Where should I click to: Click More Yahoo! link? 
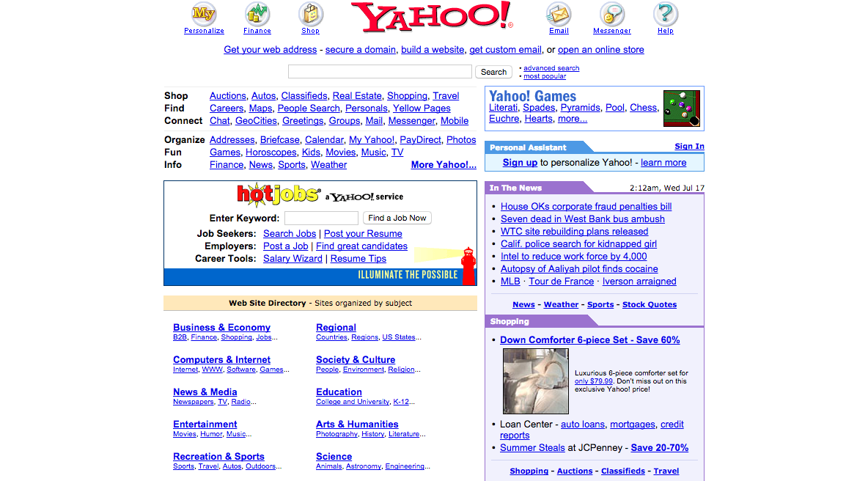click(444, 165)
